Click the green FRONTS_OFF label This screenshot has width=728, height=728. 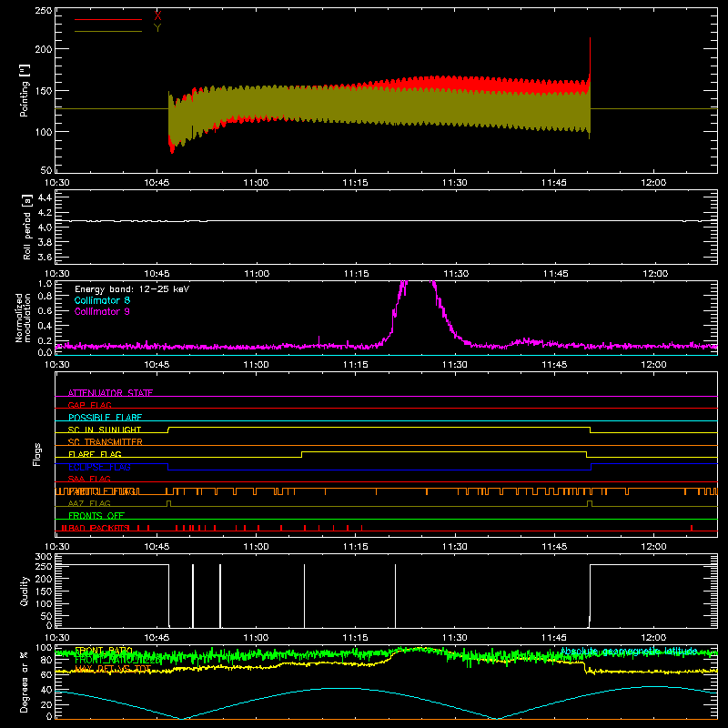[x=96, y=515]
